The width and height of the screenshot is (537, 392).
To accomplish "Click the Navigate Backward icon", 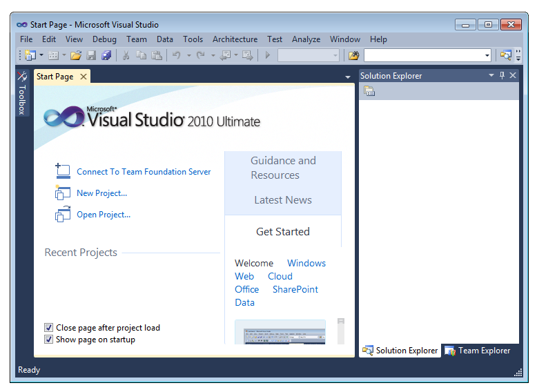I will 225,55.
